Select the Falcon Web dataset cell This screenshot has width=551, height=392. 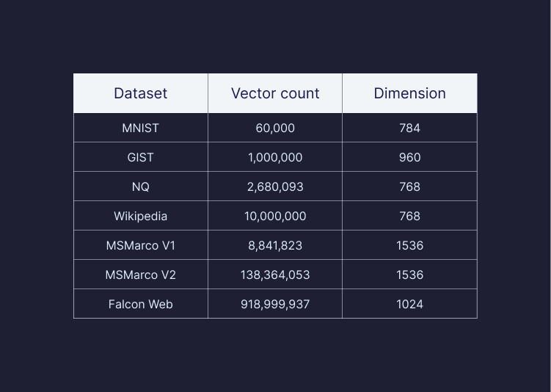coord(140,304)
